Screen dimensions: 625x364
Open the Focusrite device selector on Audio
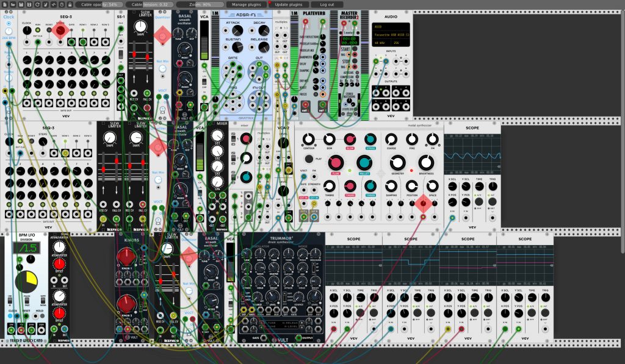[391, 34]
